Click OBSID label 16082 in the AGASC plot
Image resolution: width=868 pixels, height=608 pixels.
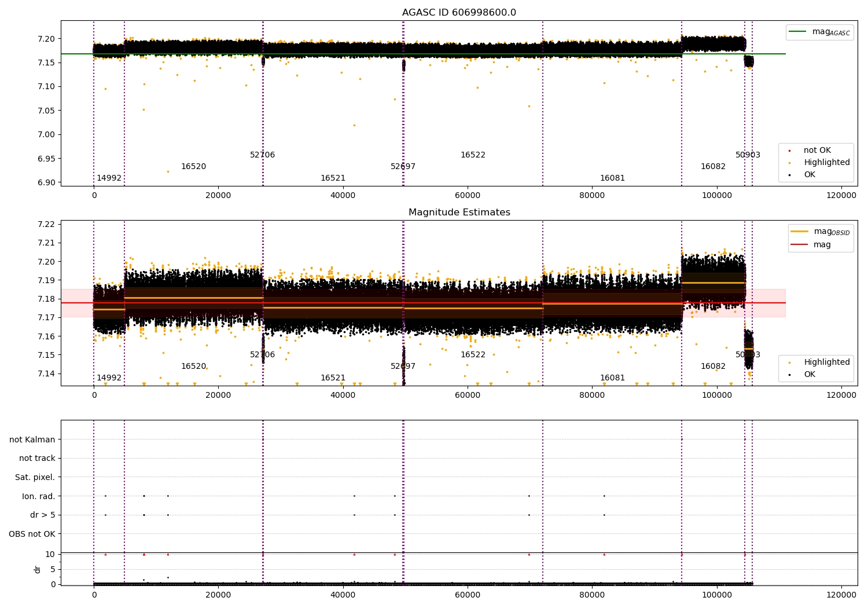pyautogui.click(x=713, y=167)
